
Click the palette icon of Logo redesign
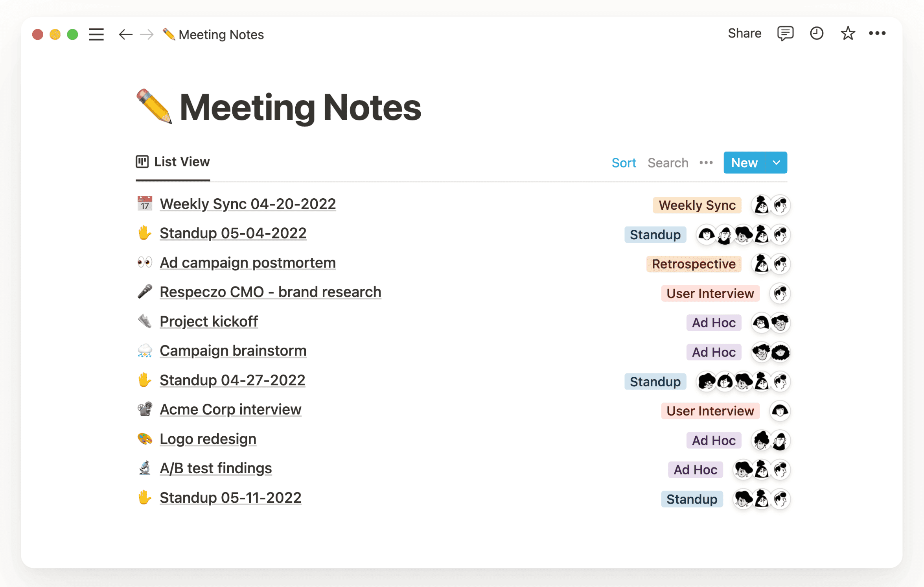[x=145, y=438]
